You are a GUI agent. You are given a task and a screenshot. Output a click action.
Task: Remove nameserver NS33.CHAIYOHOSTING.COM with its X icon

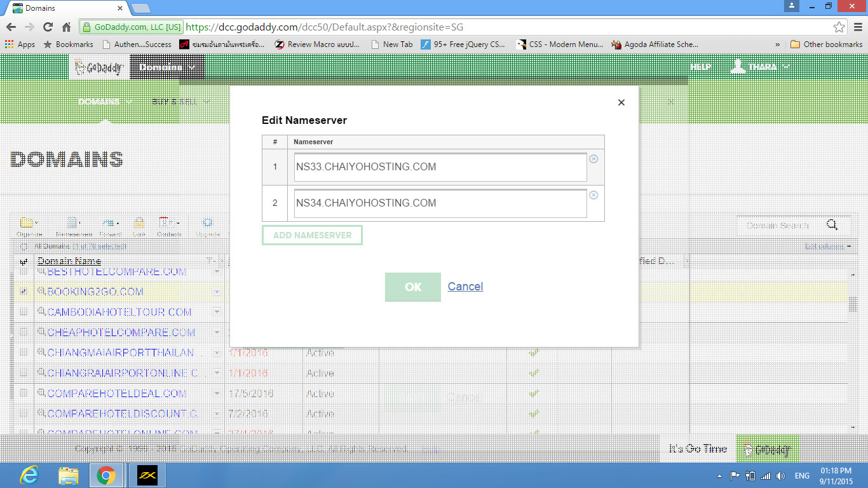click(x=593, y=159)
